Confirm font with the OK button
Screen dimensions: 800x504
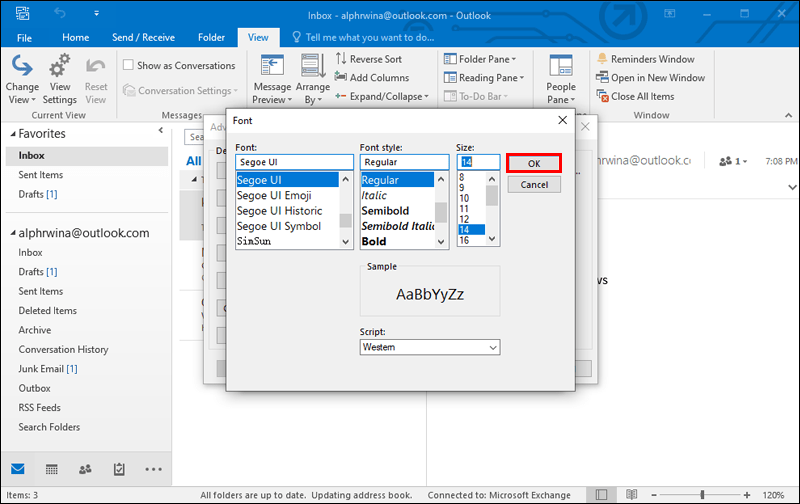tap(534, 163)
